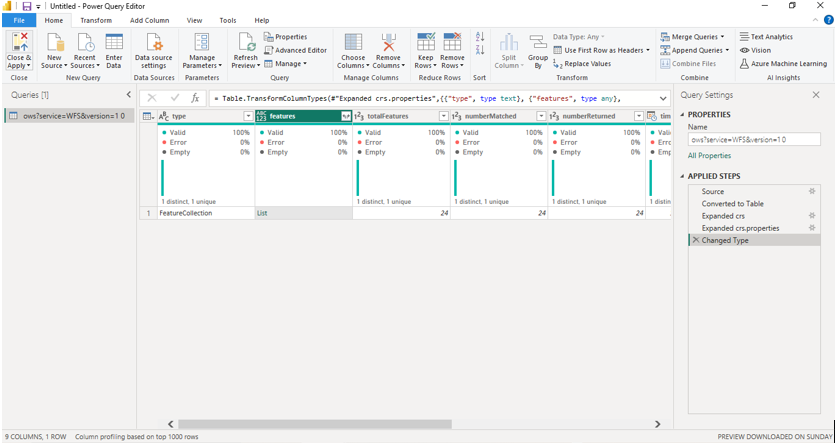Open the New Source icon

tap(55, 42)
